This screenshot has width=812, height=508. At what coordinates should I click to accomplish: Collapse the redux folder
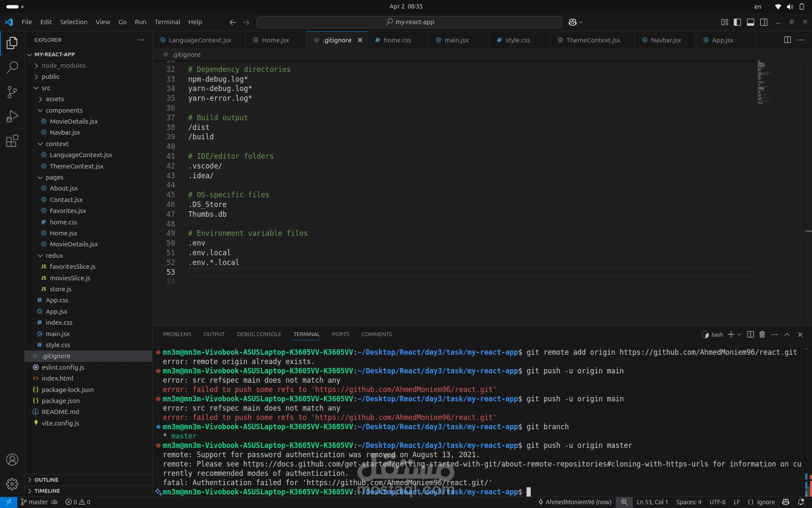point(88,256)
